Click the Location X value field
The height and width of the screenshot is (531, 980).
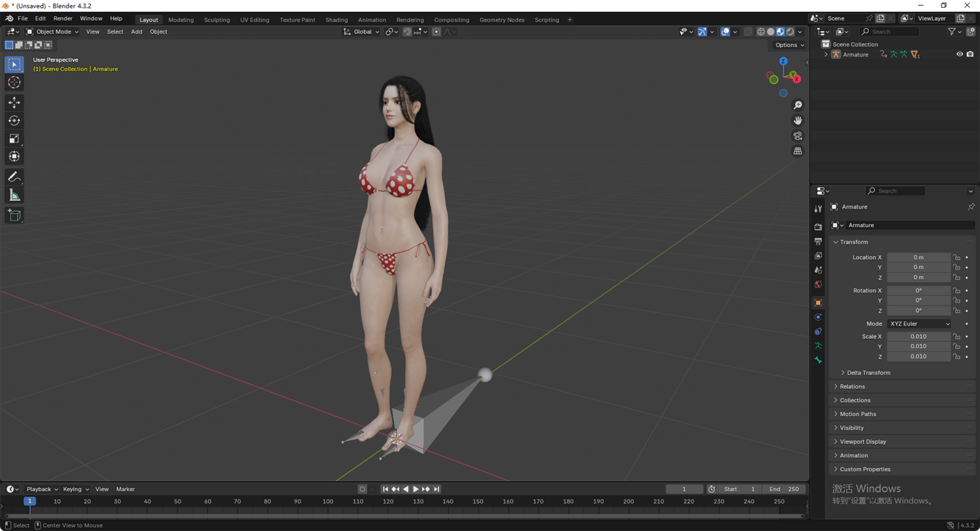919,258
